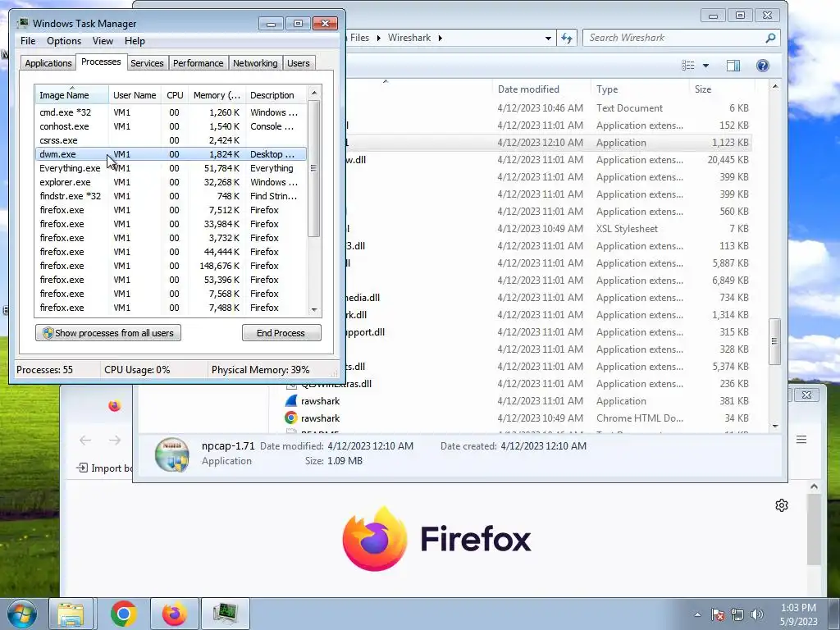Open Task Manager Help menu
This screenshot has height=630, width=840.
[x=135, y=41]
